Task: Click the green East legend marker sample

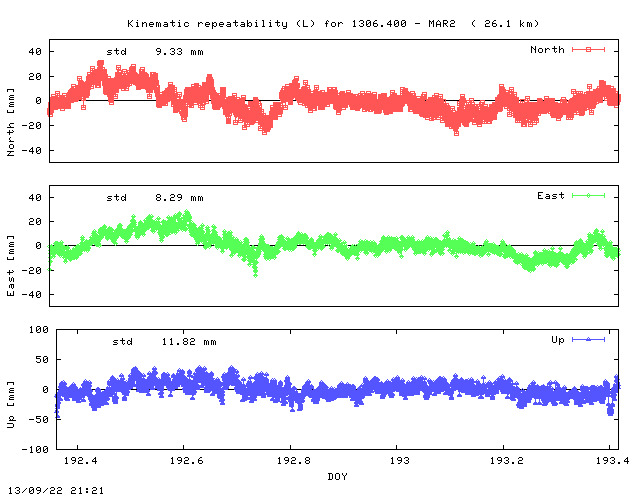Action: [588, 196]
